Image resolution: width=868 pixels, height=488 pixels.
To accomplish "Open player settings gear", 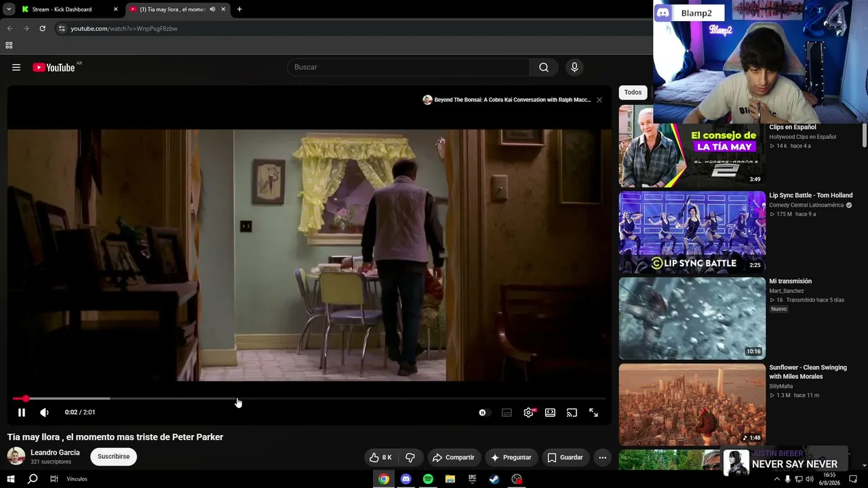I will (528, 412).
